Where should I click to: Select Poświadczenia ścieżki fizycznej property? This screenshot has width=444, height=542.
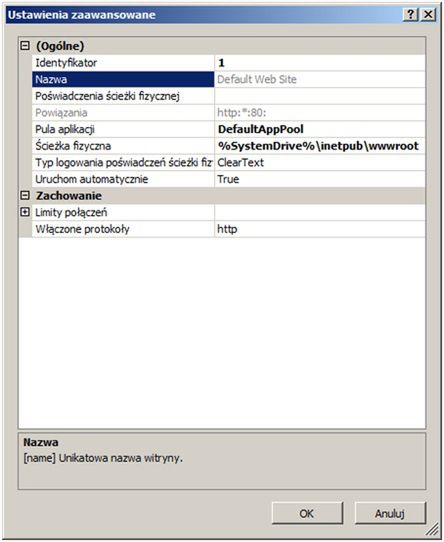(123, 96)
